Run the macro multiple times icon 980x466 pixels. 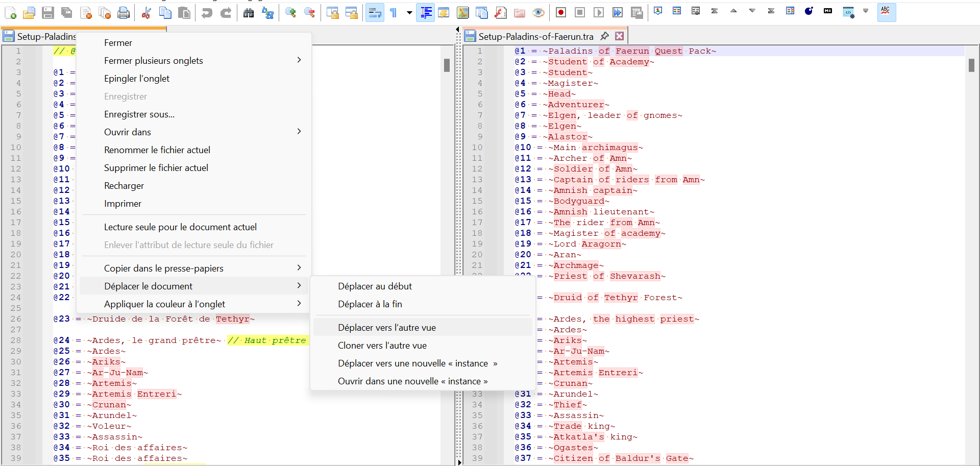pos(618,13)
